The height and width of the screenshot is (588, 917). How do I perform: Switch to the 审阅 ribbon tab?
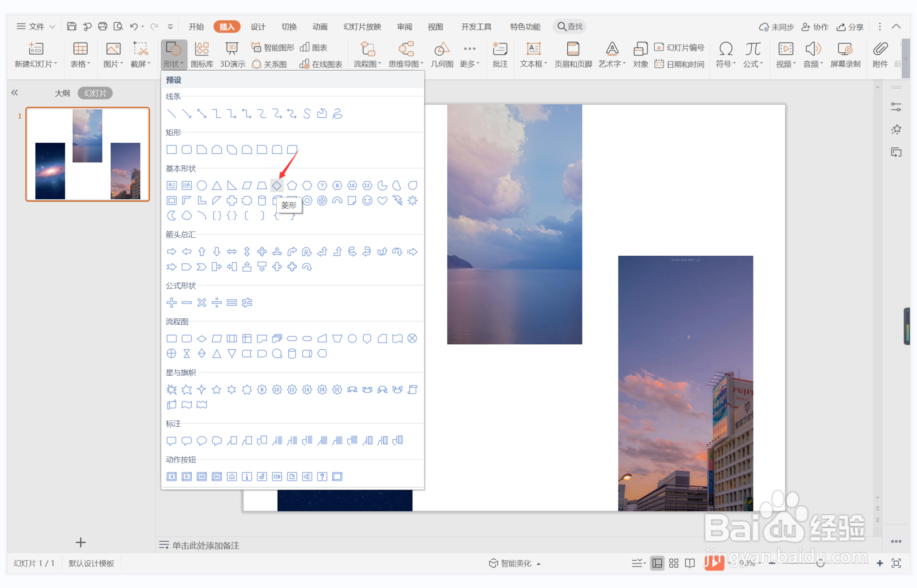[405, 26]
